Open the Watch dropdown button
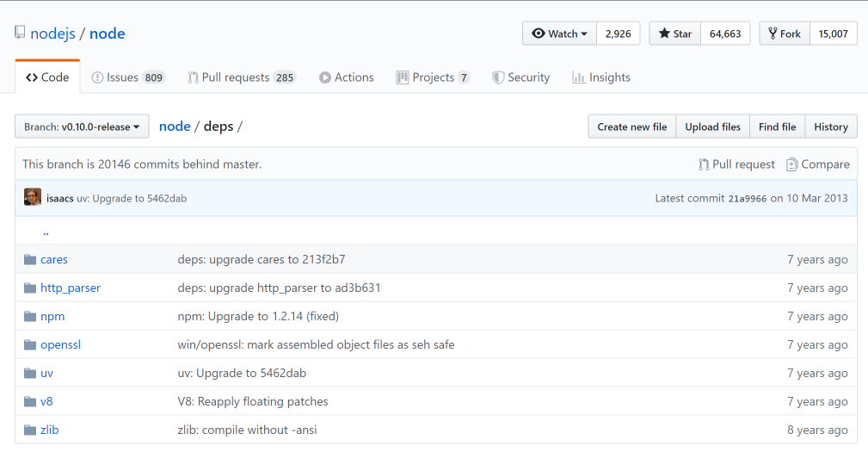868x452 pixels. [559, 34]
